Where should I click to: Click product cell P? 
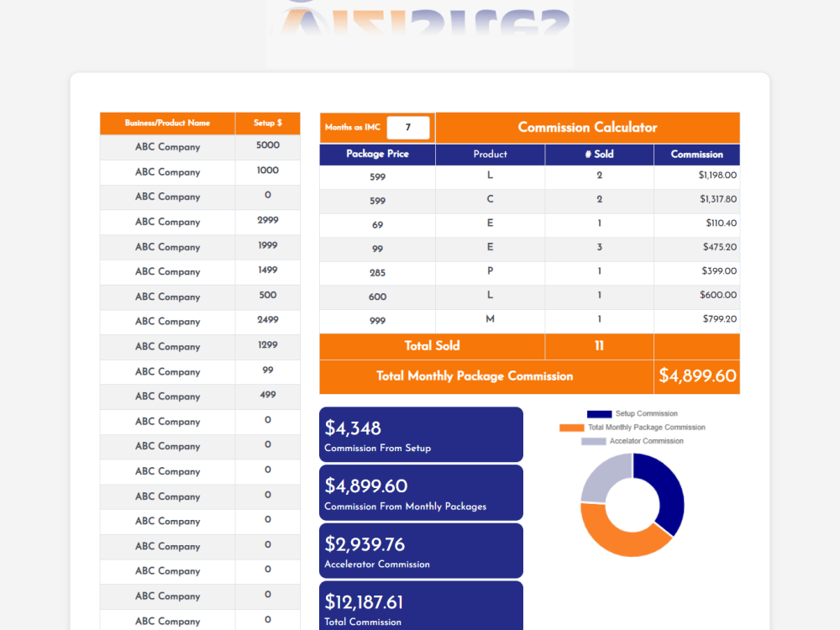tap(491, 271)
